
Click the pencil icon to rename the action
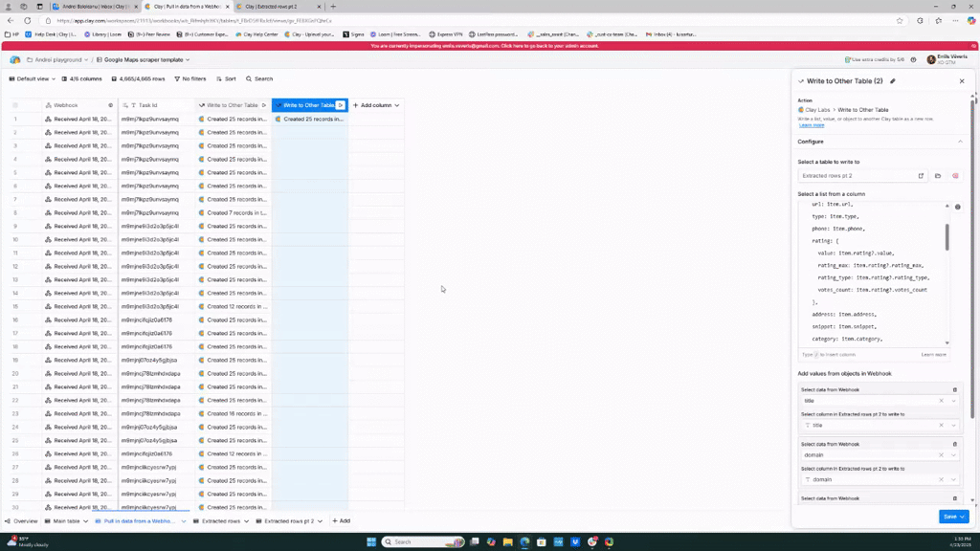[x=893, y=81]
